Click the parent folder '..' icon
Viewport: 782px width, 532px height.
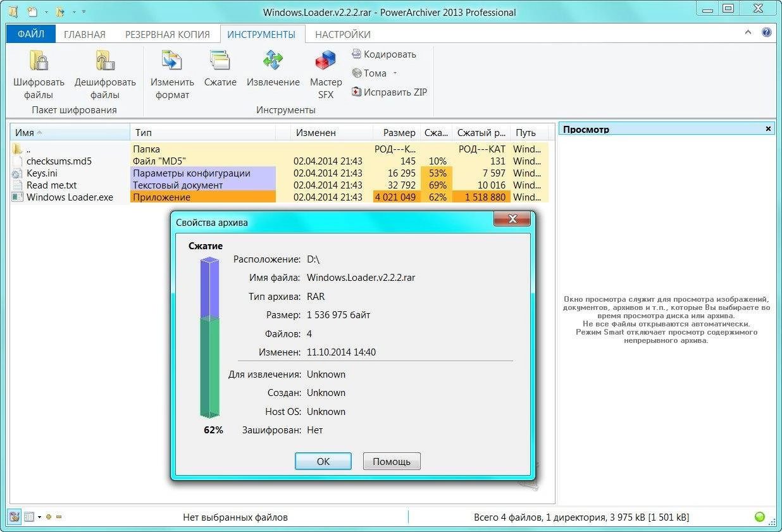click(17, 149)
